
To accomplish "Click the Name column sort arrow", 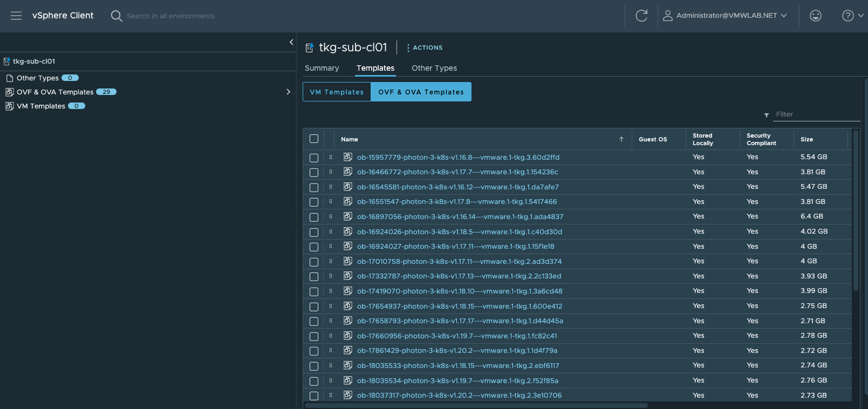I will point(621,139).
